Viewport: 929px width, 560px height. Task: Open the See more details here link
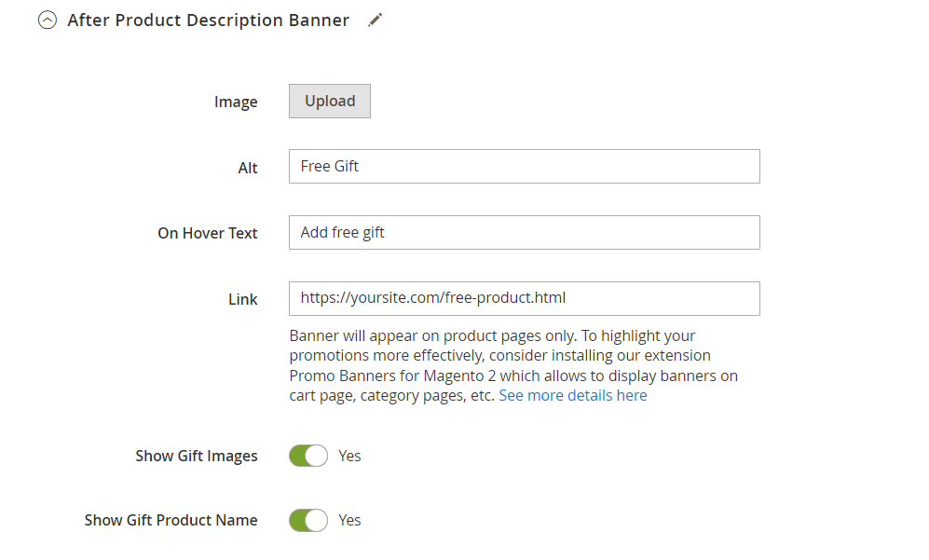pyautogui.click(x=573, y=395)
